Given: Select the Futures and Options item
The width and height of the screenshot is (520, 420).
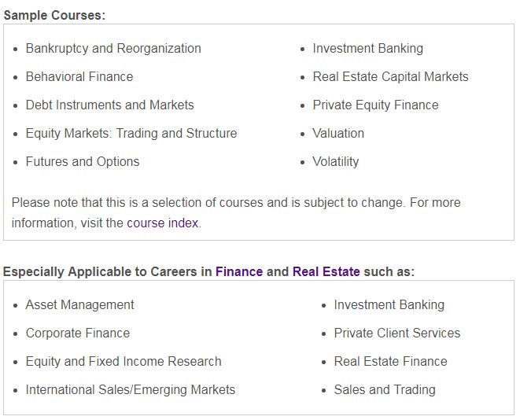Looking at the screenshot, I should tap(83, 162).
